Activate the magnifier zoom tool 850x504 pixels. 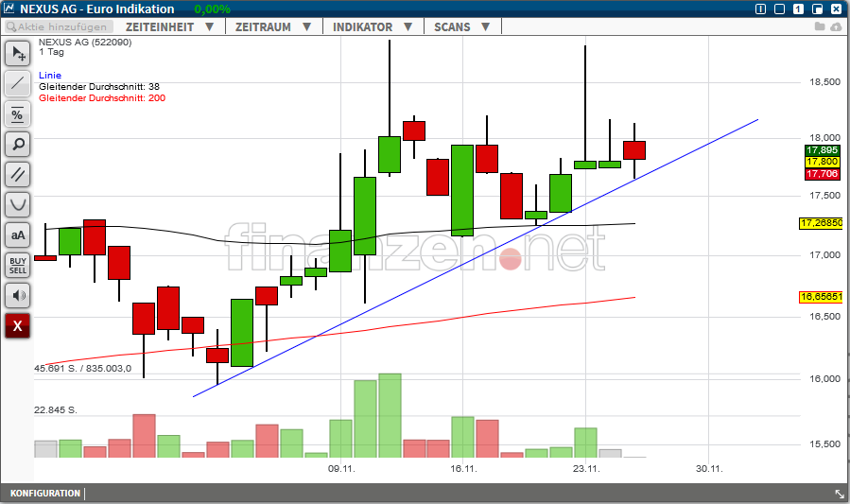pyautogui.click(x=18, y=145)
